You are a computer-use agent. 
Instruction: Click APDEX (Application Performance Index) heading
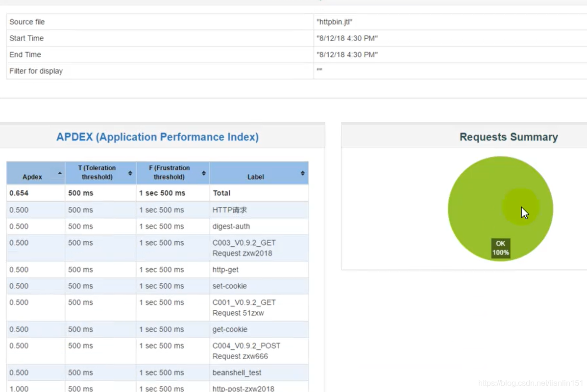pos(158,137)
